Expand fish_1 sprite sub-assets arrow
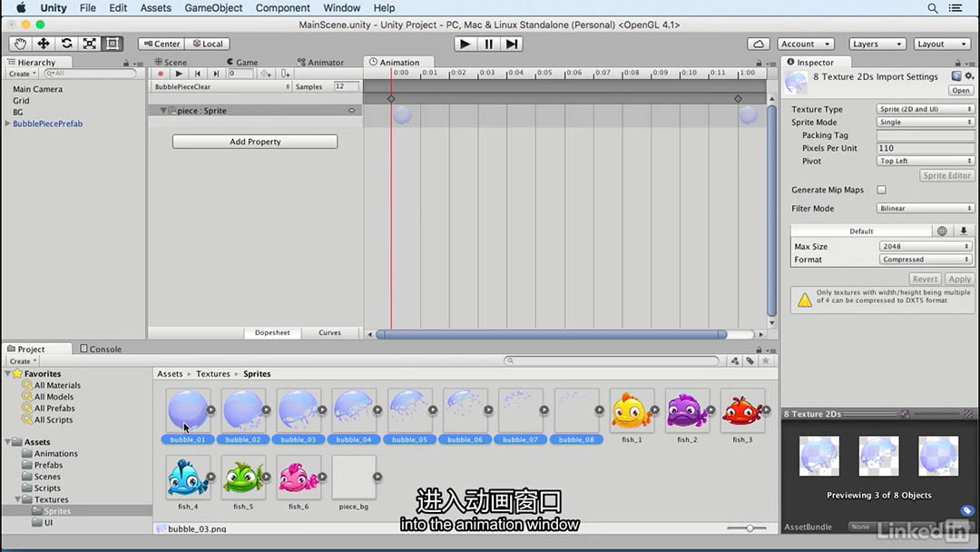980x552 pixels. (654, 410)
